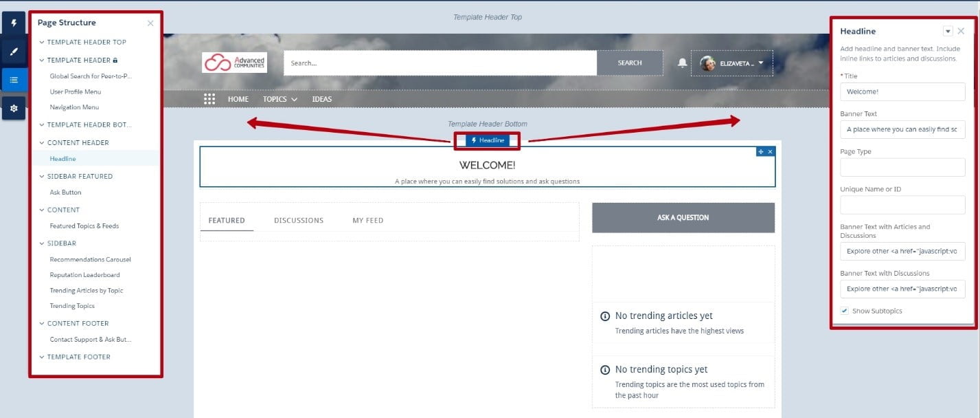Click the Advanced Communities logo
The image size is (980, 418).
(235, 63)
